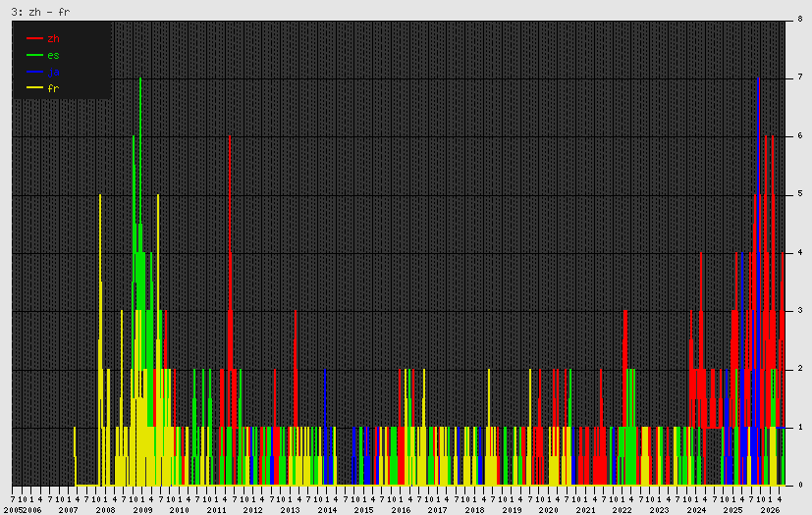This screenshot has height=515, width=812.
Task: Click the 2022 year label
Action: pos(622,510)
